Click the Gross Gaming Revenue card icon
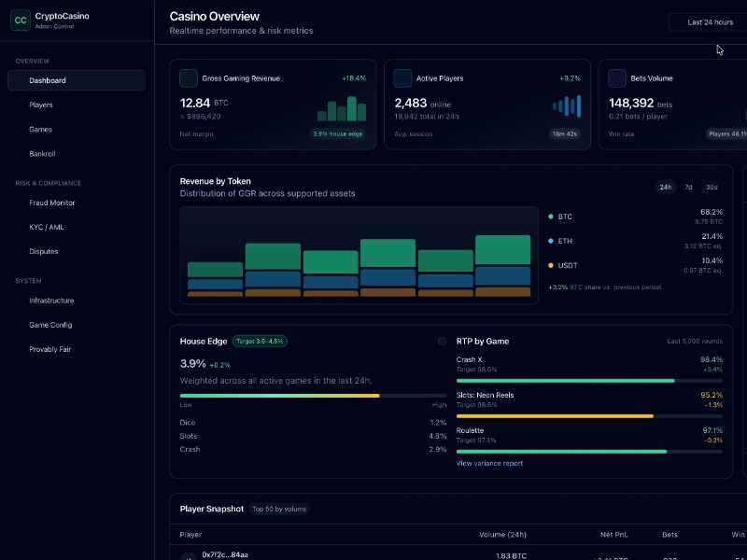The height and width of the screenshot is (560, 747). pyautogui.click(x=188, y=78)
